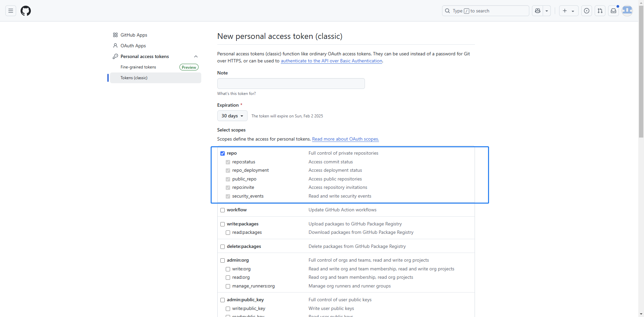Image resolution: width=644 pixels, height=317 pixels.
Task: Follow the Basic Authentication API link
Action: tap(331, 61)
